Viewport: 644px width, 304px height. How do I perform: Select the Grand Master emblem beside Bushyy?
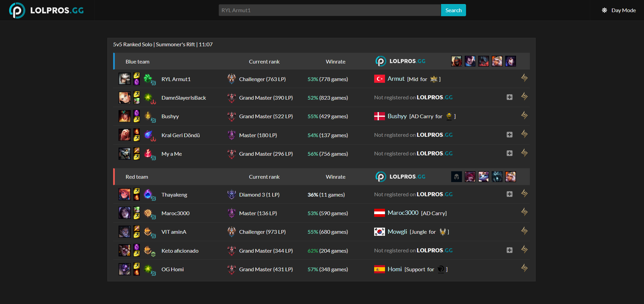click(x=232, y=116)
